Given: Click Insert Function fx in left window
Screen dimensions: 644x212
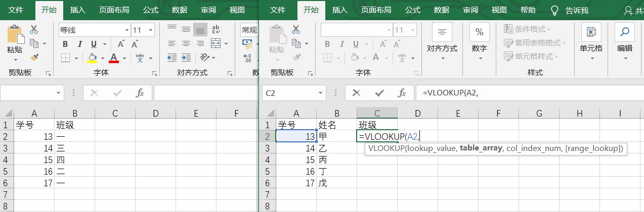Looking at the screenshot, I should click(x=140, y=93).
